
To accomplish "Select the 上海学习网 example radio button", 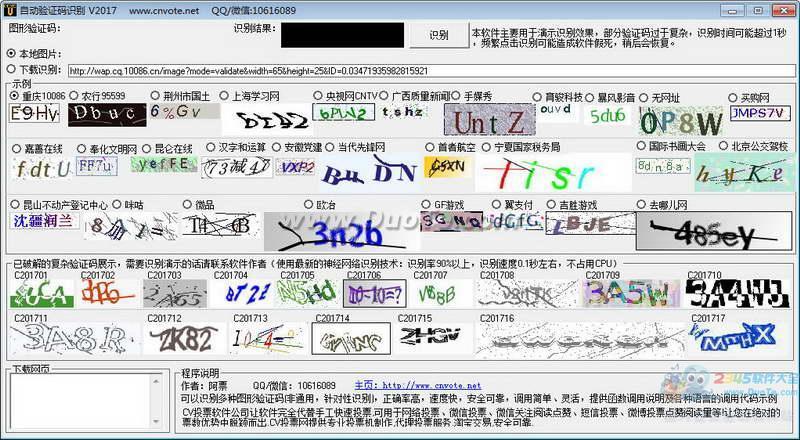I will pyautogui.click(x=224, y=96).
